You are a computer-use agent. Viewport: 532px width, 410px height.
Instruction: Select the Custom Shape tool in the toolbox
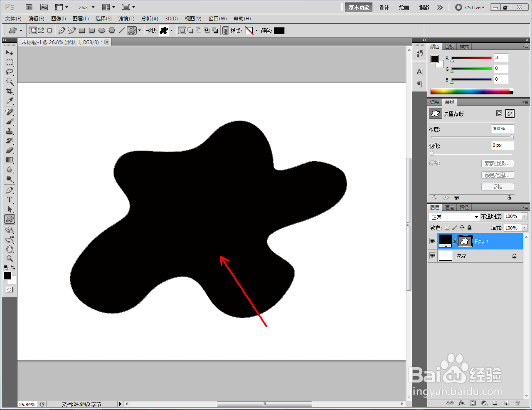[x=10, y=219]
